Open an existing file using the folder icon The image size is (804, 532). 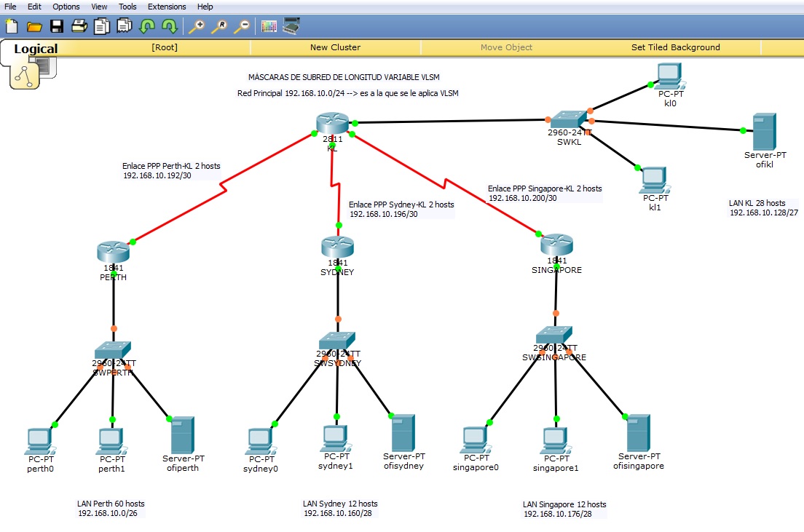(33, 25)
